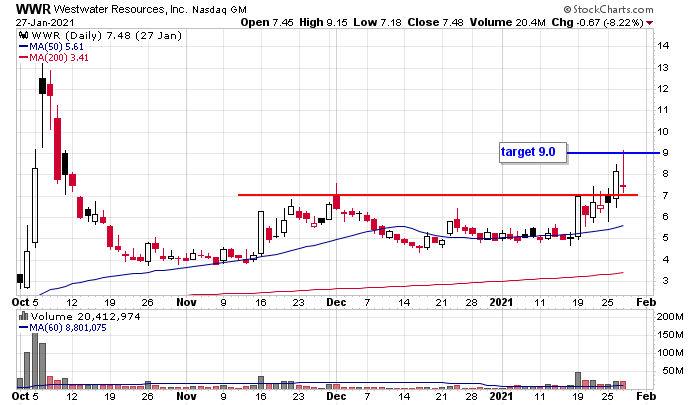Click the 14 price axis label
The image size is (700, 405).
coord(662,46)
